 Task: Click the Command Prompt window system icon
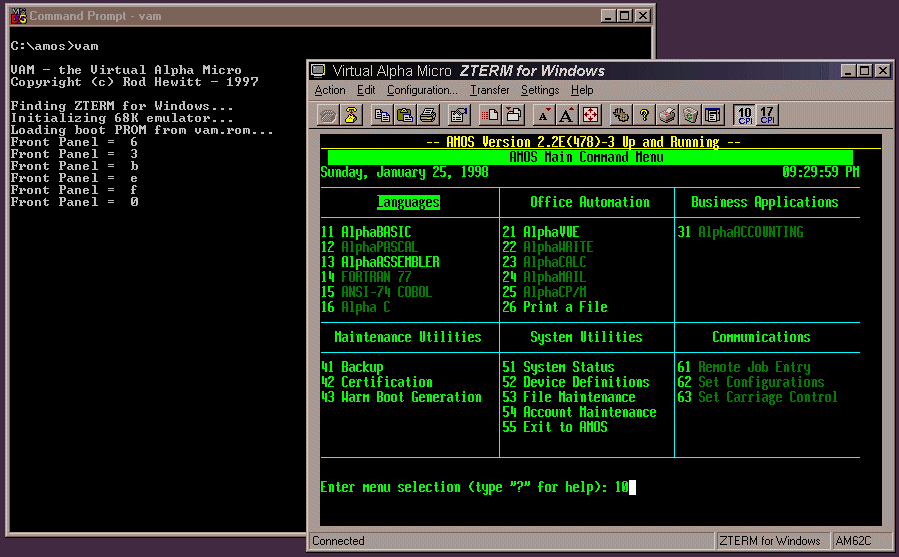[x=19, y=16]
